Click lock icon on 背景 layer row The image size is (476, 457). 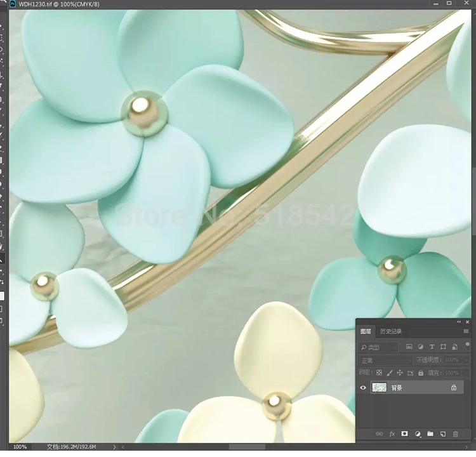[x=454, y=387]
